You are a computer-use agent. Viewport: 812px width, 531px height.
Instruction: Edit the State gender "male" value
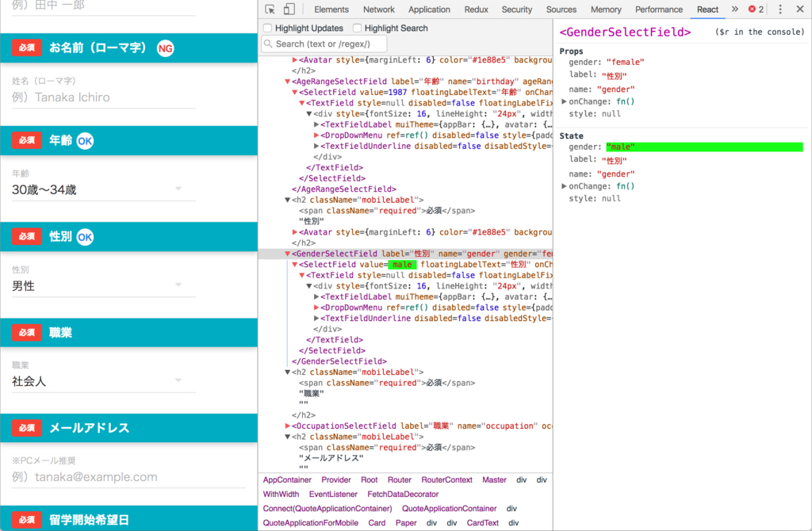tap(704, 147)
